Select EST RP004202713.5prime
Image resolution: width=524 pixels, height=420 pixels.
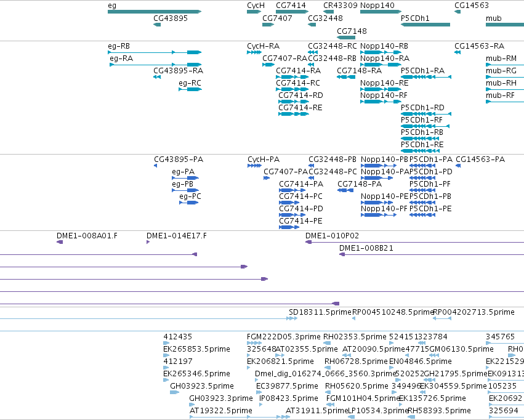pos(441,318)
